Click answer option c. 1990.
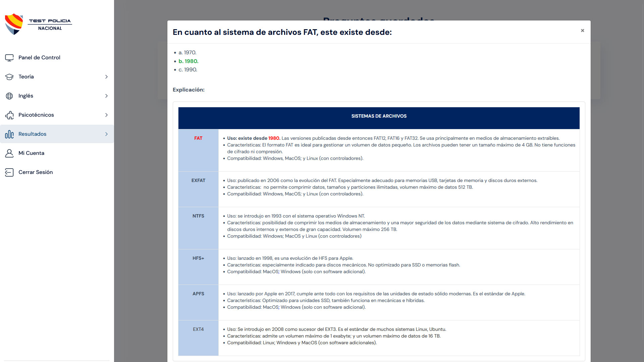644x362 pixels. click(x=188, y=70)
